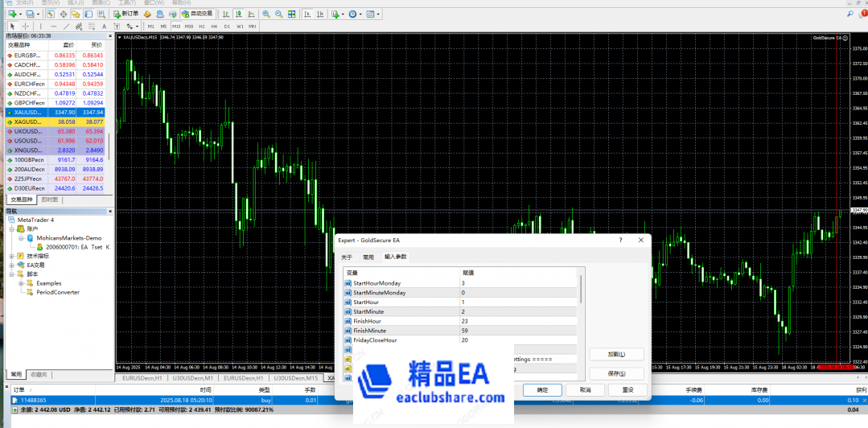The image size is (868, 428).
Task: Open the U30USDecn,M15 chart tab
Action: (295, 378)
